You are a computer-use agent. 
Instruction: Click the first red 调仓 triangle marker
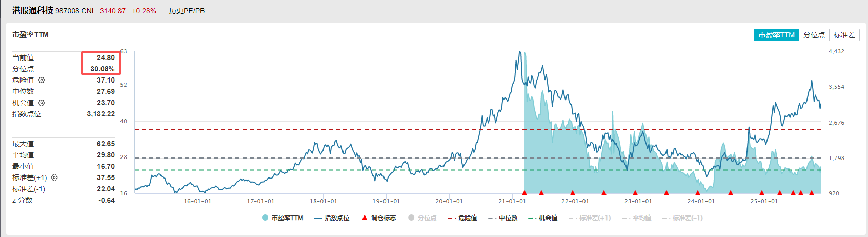click(x=524, y=193)
